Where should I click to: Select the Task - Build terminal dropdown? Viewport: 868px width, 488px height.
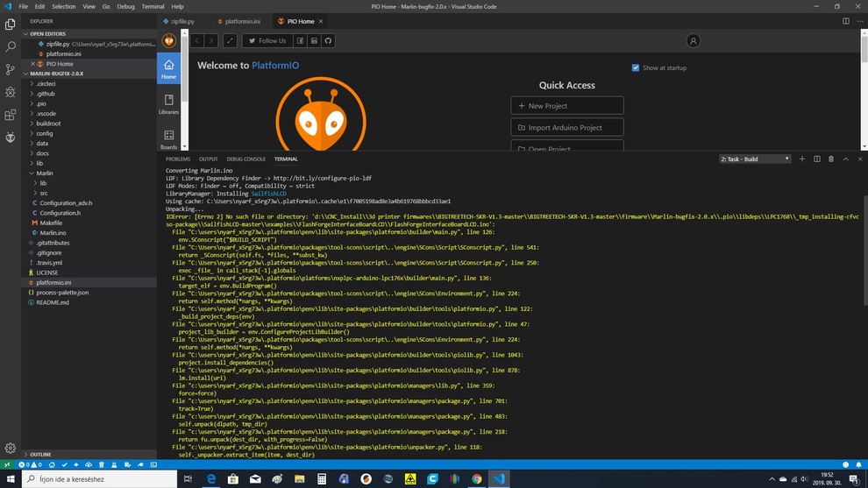(x=755, y=159)
